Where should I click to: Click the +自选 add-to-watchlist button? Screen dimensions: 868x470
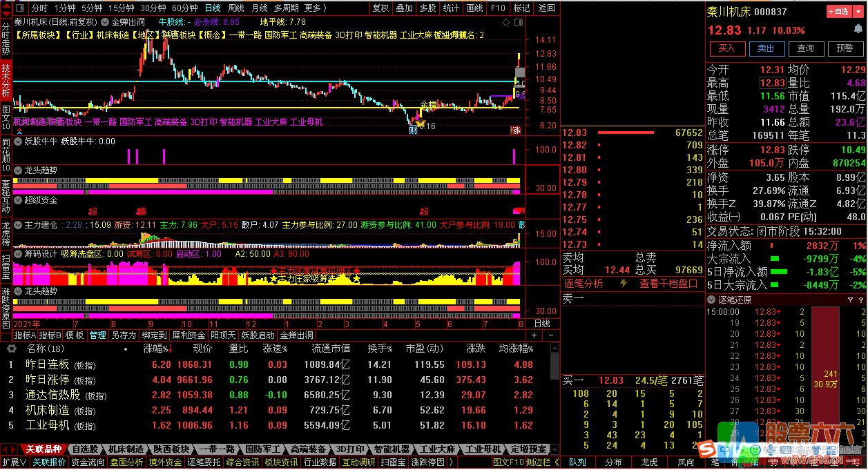[x=838, y=12]
